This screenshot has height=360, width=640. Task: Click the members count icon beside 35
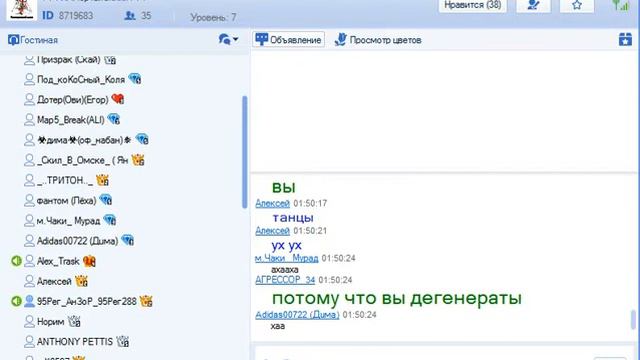pyautogui.click(x=130, y=16)
